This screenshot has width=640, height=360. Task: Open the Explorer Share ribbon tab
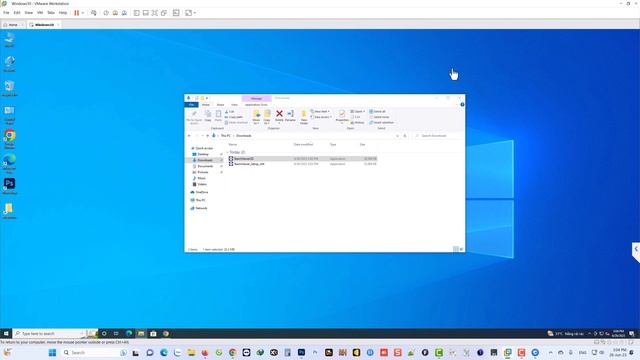(x=220, y=105)
